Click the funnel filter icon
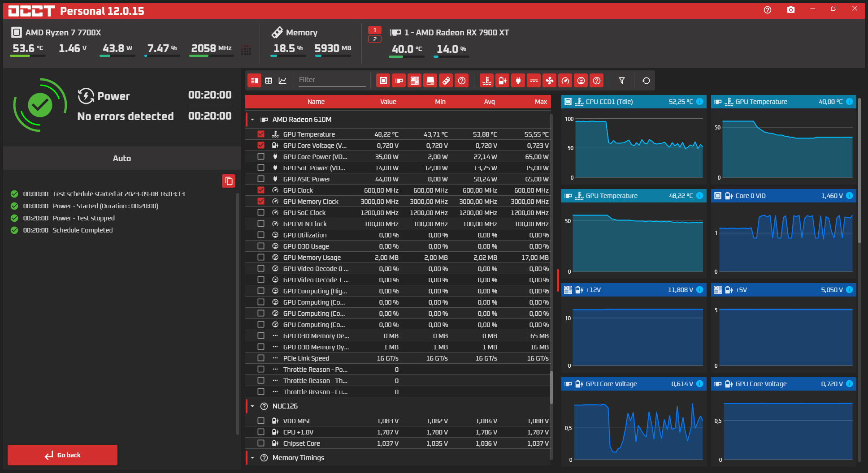Image resolution: width=868 pixels, height=473 pixels. [621, 81]
